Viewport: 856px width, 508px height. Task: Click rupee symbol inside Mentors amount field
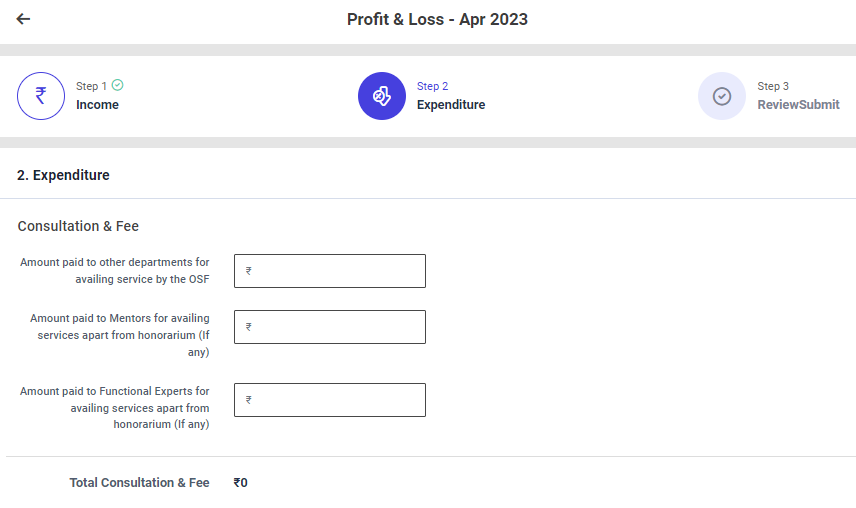(249, 327)
